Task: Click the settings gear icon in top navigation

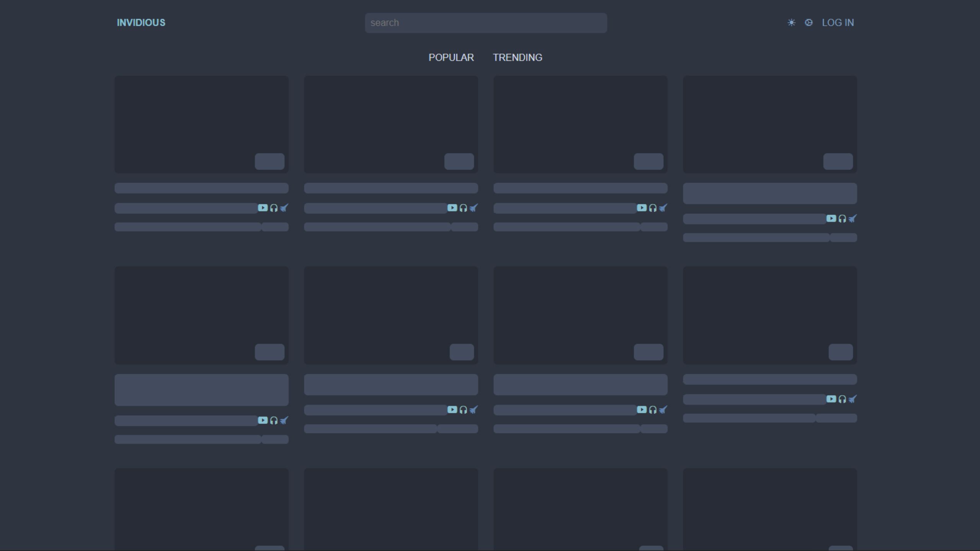Action: tap(808, 22)
